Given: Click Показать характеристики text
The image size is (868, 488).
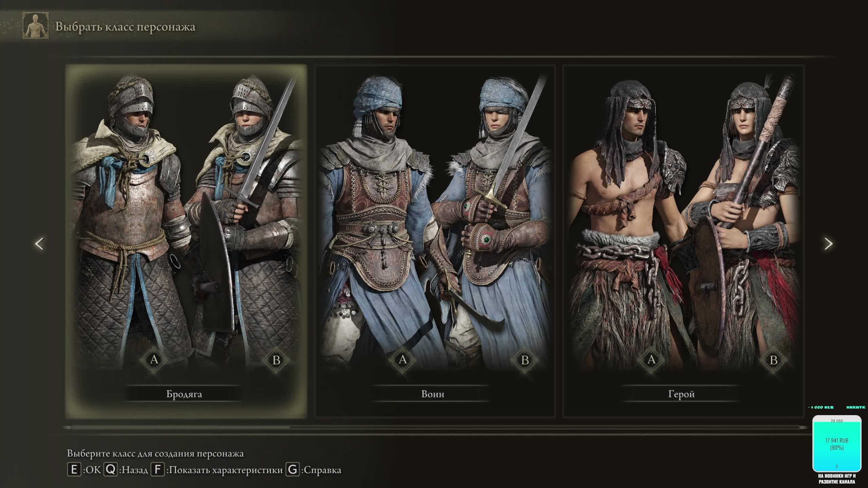Looking at the screenshot, I should point(225,470).
